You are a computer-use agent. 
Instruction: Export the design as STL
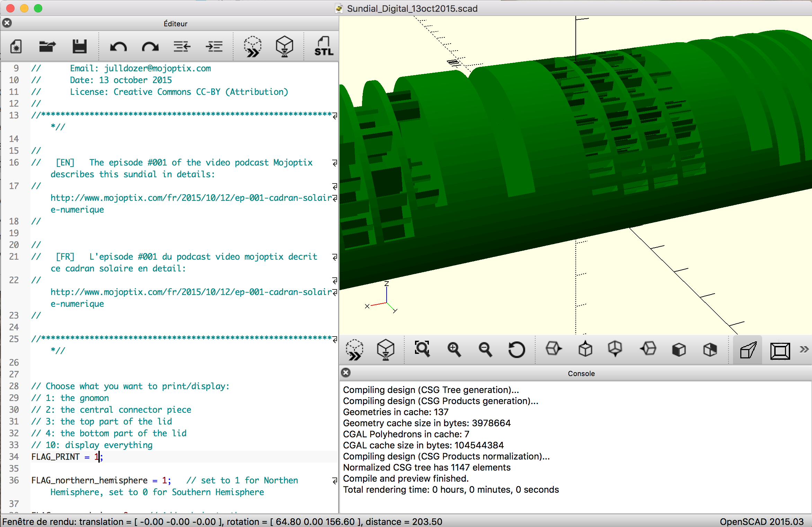[x=324, y=46]
